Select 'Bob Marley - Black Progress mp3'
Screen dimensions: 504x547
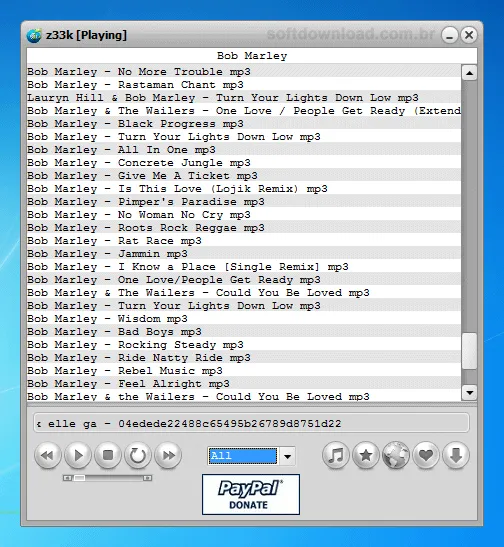[244, 123]
